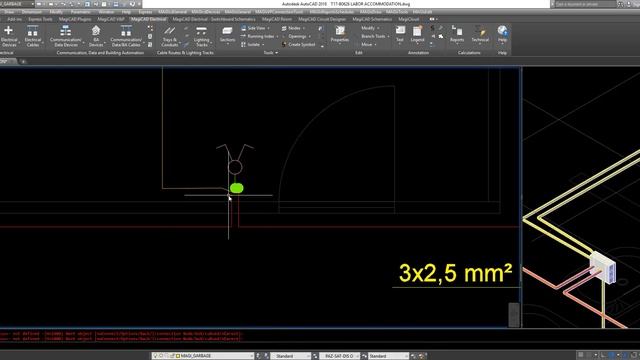The width and height of the screenshot is (640, 360).
Task: Expand the Tools panel arrow
Action: point(277,53)
